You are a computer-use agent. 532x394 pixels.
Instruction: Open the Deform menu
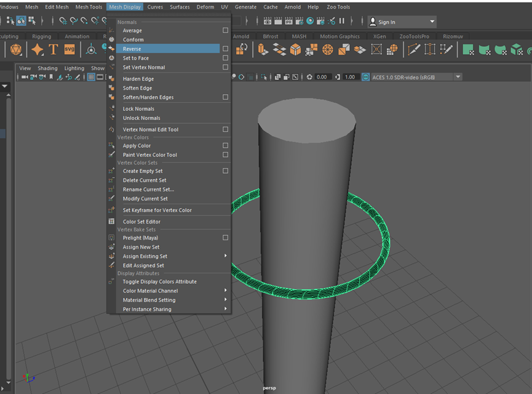pos(205,7)
